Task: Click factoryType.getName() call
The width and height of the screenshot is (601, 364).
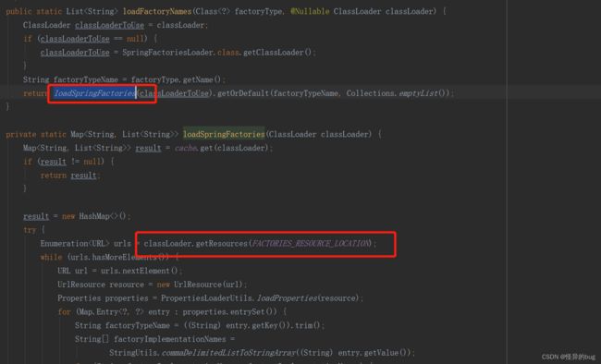Action: (x=177, y=79)
